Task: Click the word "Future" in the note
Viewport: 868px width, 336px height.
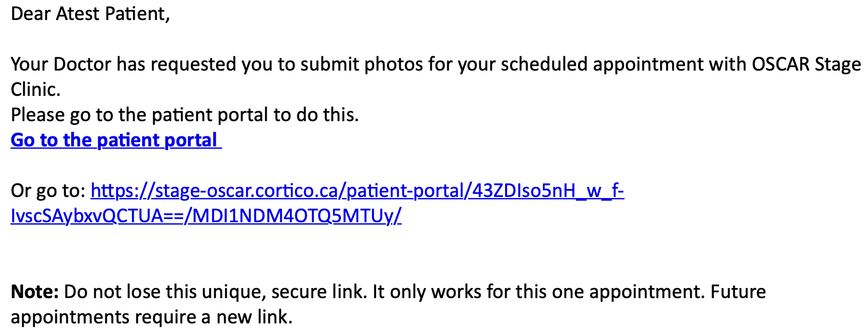Action: tap(738, 292)
